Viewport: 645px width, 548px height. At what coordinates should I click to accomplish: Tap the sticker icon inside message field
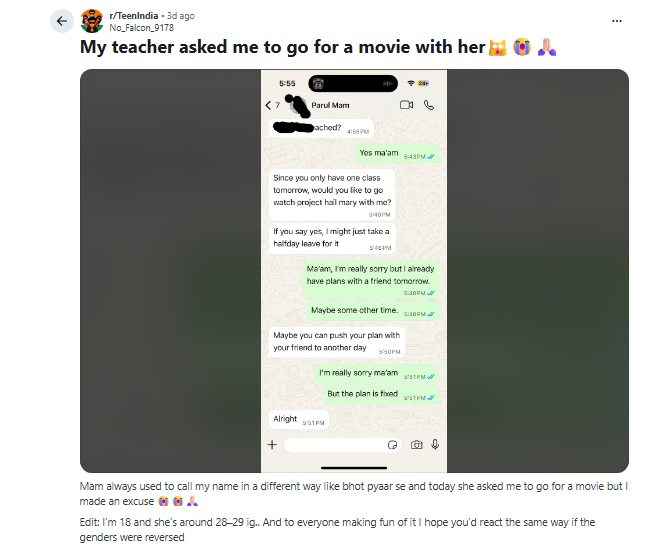click(x=392, y=445)
